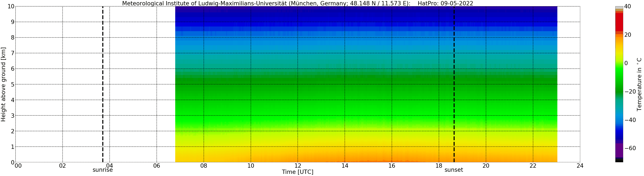Click the x-axis tick label '02'
Screen dimensions: 644x176
[x=62, y=166]
